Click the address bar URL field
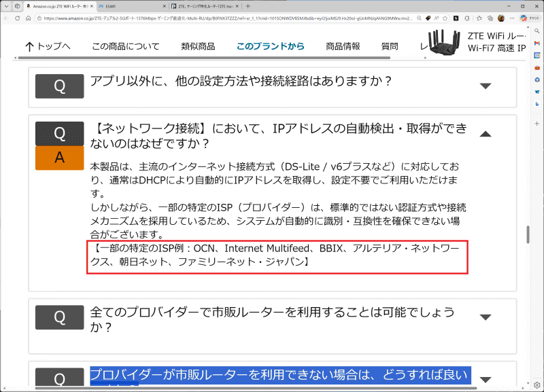Screen dimensions: 544x392 point(227,18)
